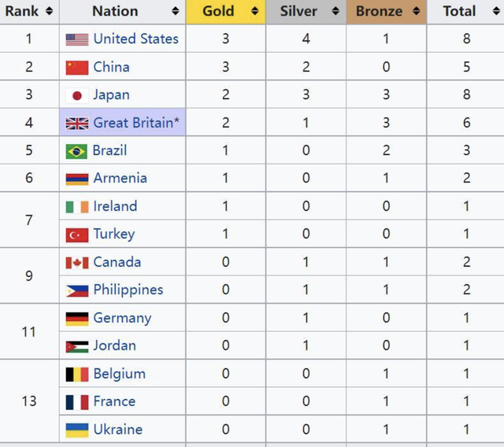Sort table using Rank column arrows
This screenshot has height=447, width=504.
point(49,11)
